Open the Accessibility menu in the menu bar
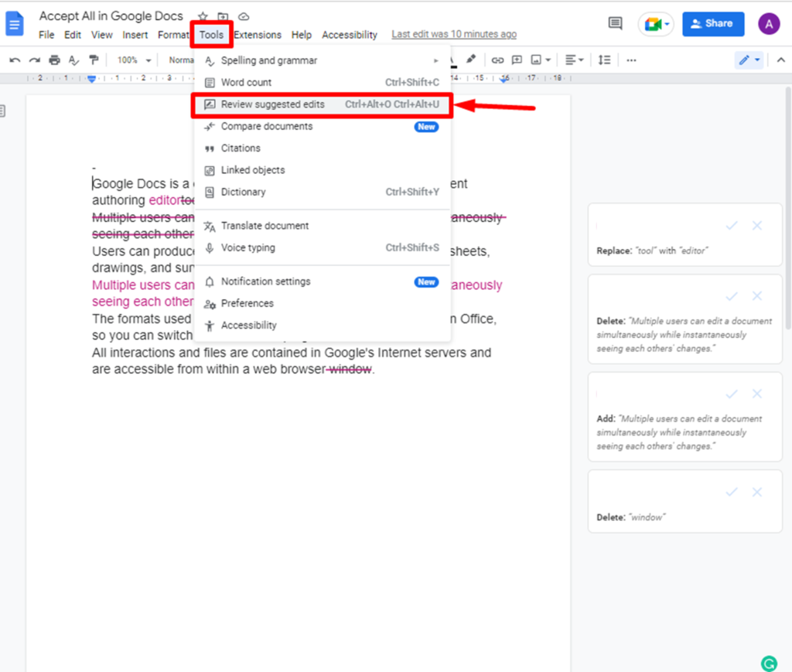The image size is (792, 672). coord(350,35)
